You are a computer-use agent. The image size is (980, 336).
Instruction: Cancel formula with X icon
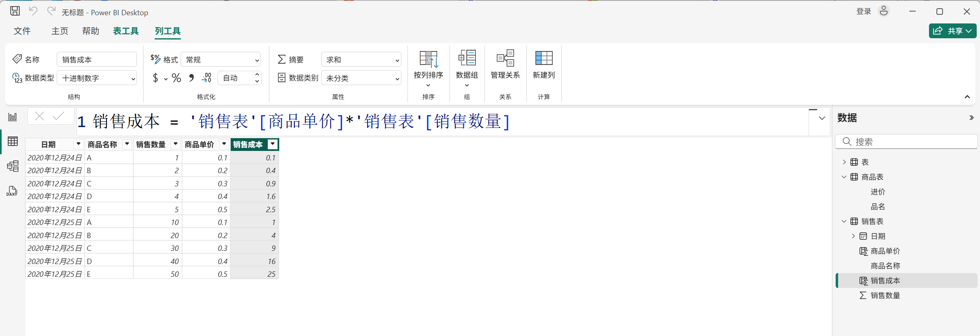(x=39, y=116)
